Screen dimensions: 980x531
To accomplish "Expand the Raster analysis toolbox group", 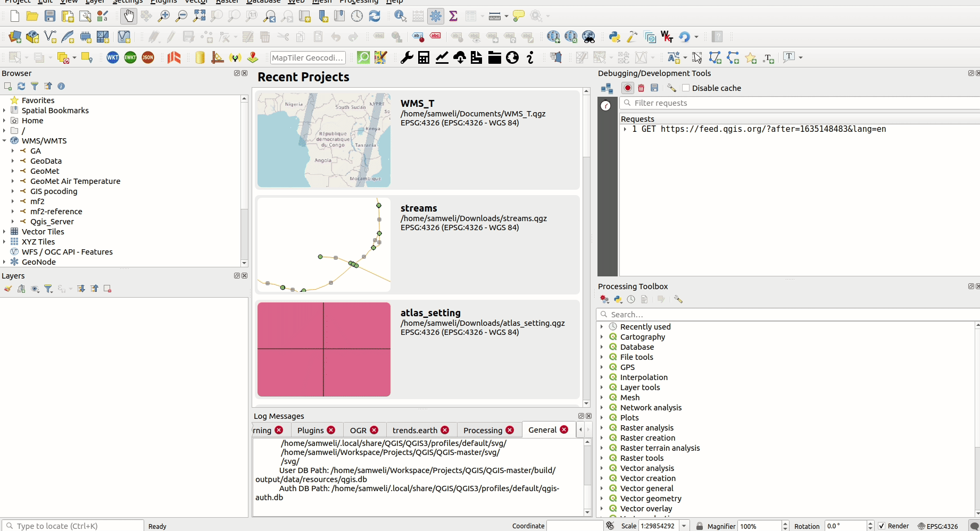I will [x=602, y=428].
